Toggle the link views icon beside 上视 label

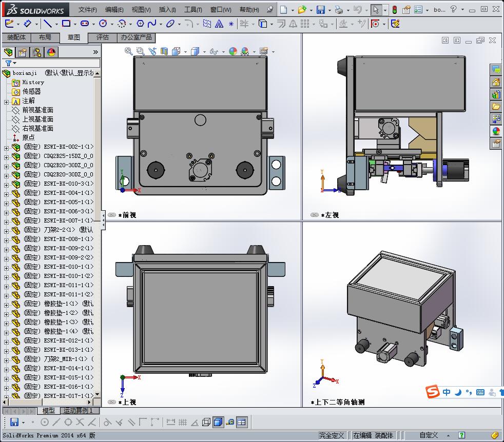click(112, 402)
